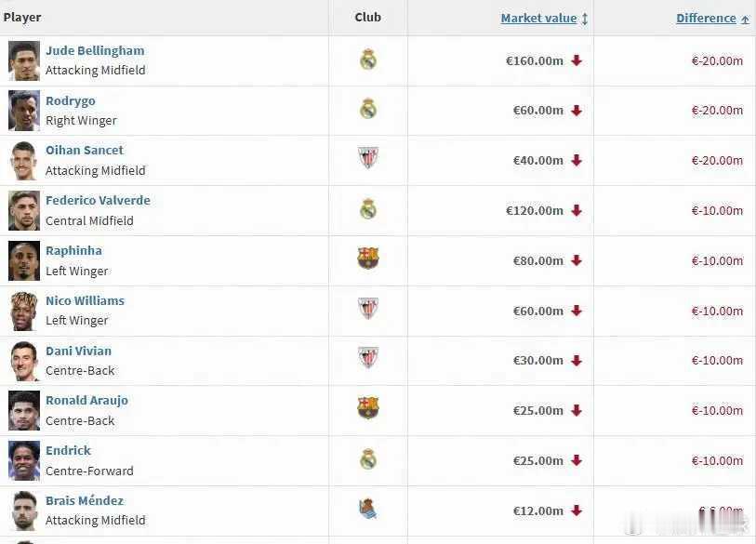Click Nico Williams' player photo thumbnail
The width and height of the screenshot is (756, 544).
pyautogui.click(x=24, y=311)
